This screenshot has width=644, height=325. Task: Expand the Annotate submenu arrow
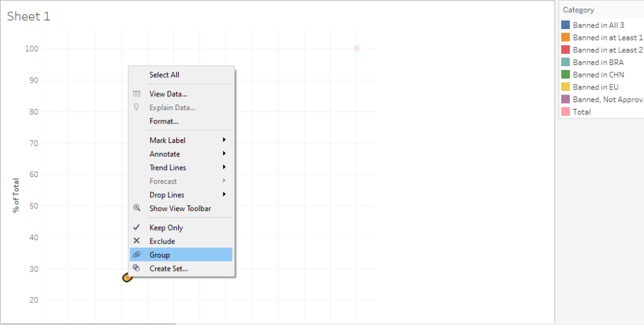(x=225, y=154)
